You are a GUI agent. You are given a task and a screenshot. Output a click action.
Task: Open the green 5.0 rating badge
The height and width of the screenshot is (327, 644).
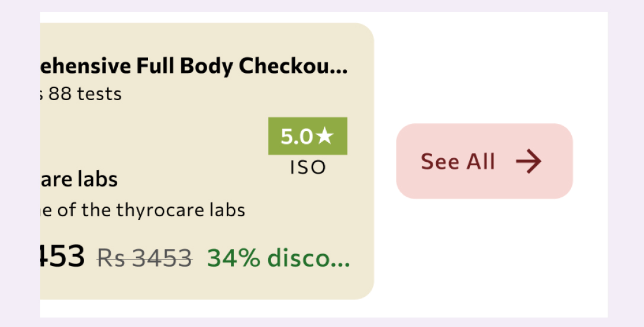point(308,136)
